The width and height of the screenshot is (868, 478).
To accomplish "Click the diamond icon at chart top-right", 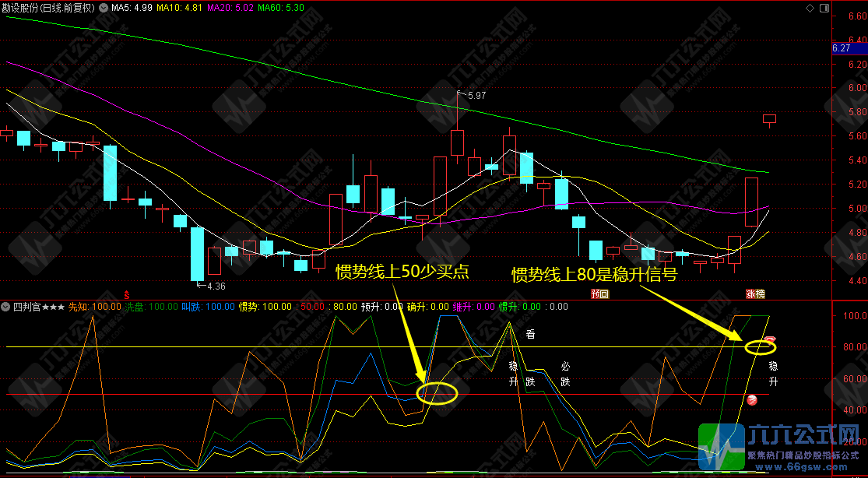I will 812,8.
